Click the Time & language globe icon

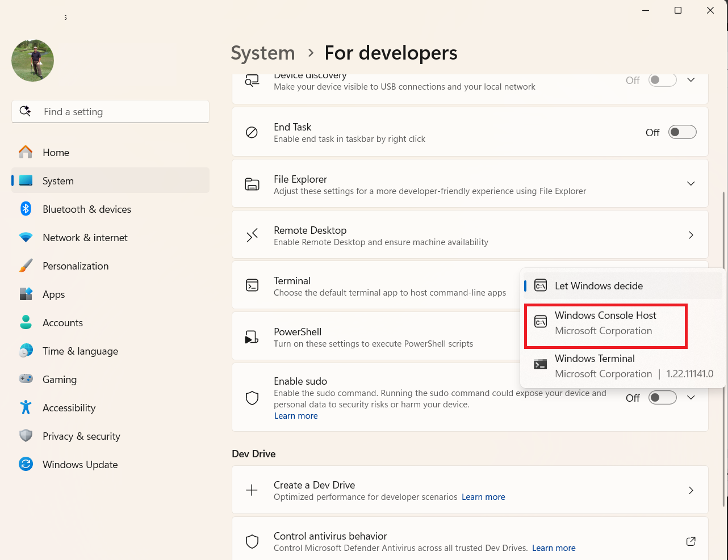tap(26, 351)
